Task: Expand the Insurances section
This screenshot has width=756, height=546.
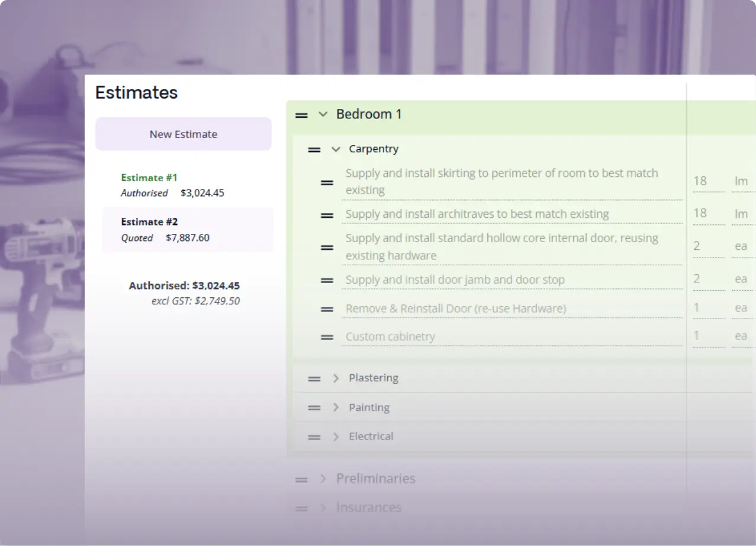Action: click(323, 508)
